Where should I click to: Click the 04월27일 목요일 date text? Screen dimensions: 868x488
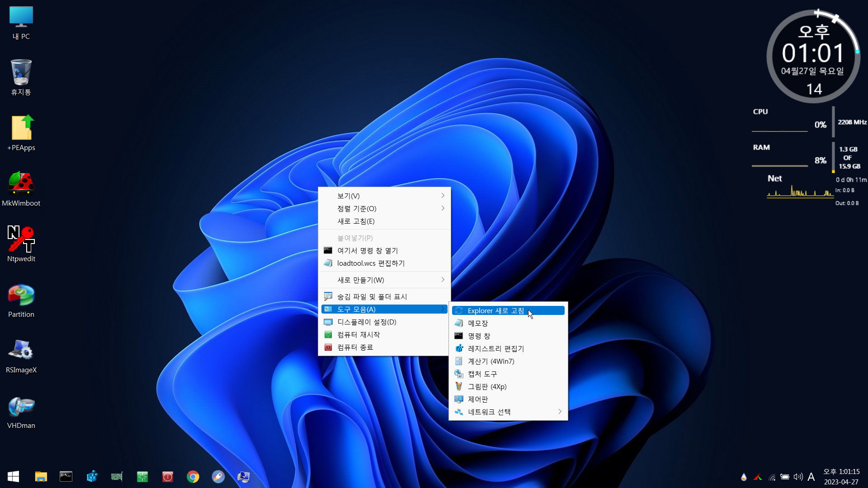click(812, 71)
